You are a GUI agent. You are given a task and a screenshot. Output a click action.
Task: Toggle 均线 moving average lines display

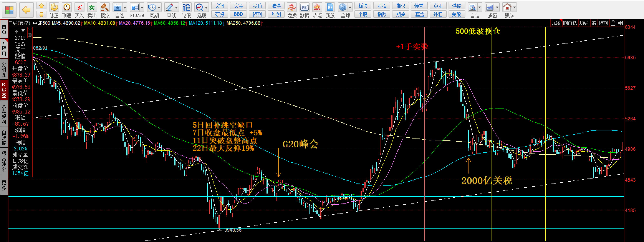[x=584, y=23]
